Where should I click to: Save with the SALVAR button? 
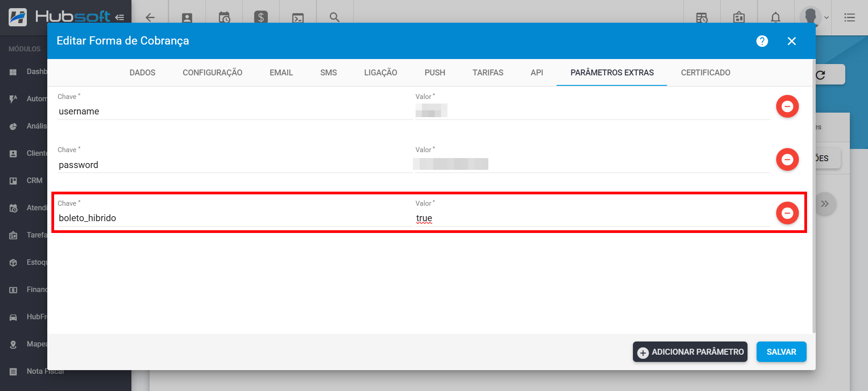[x=781, y=352]
